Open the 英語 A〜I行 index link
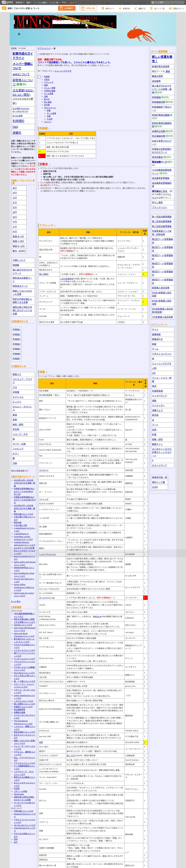The width and height of the screenshot is (186, 868). pos(18,236)
